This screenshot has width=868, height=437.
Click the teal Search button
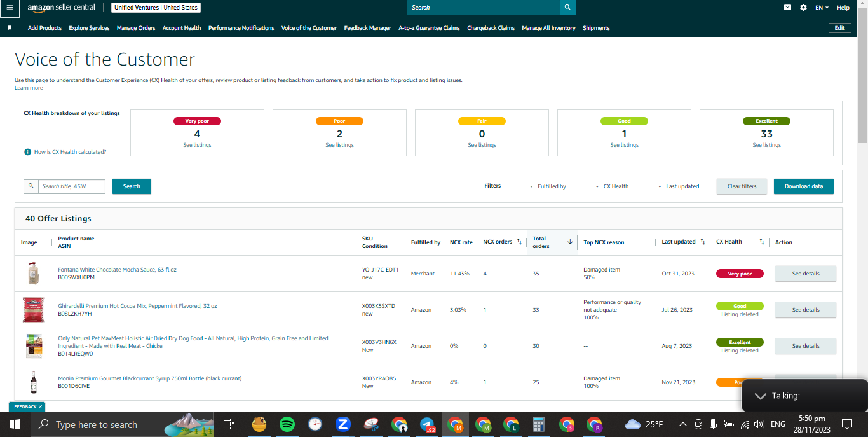[x=132, y=186]
